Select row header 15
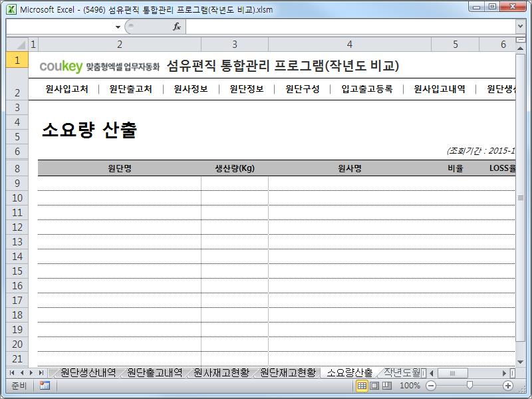 point(17,271)
